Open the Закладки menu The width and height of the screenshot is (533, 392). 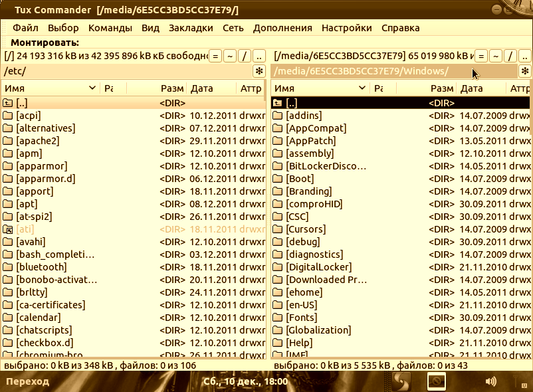[x=191, y=28]
